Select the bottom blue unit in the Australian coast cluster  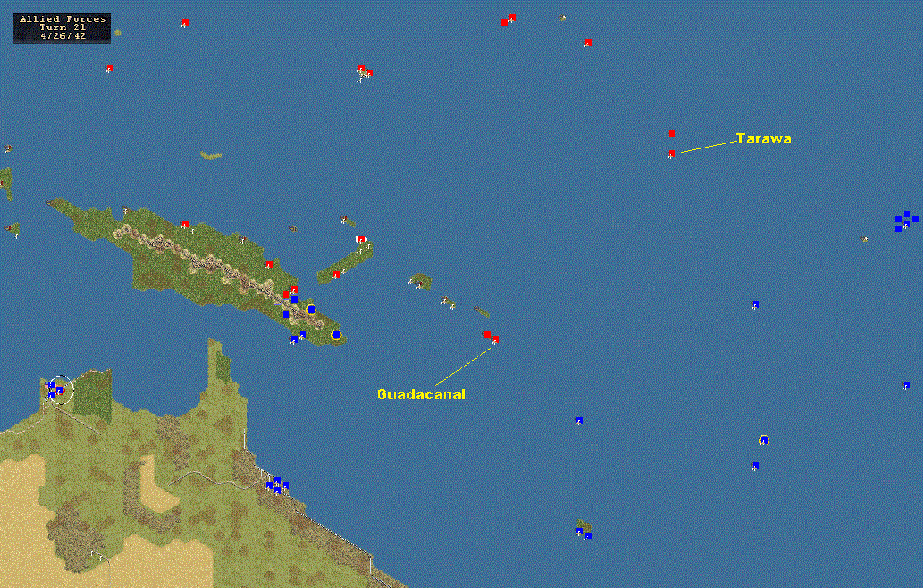pos(277,491)
